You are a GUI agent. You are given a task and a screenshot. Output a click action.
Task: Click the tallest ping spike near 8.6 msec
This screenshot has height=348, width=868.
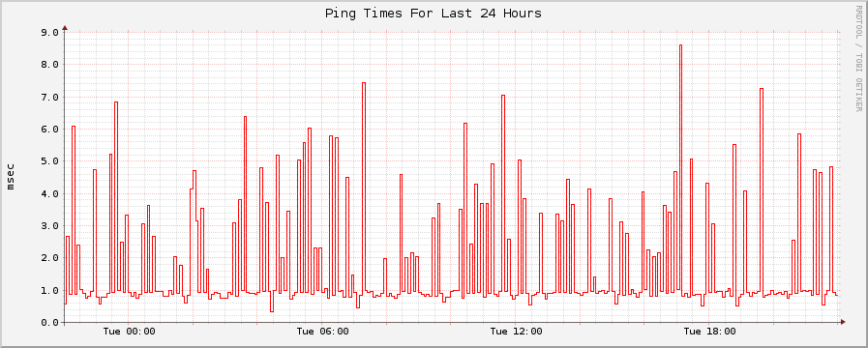click(x=681, y=166)
